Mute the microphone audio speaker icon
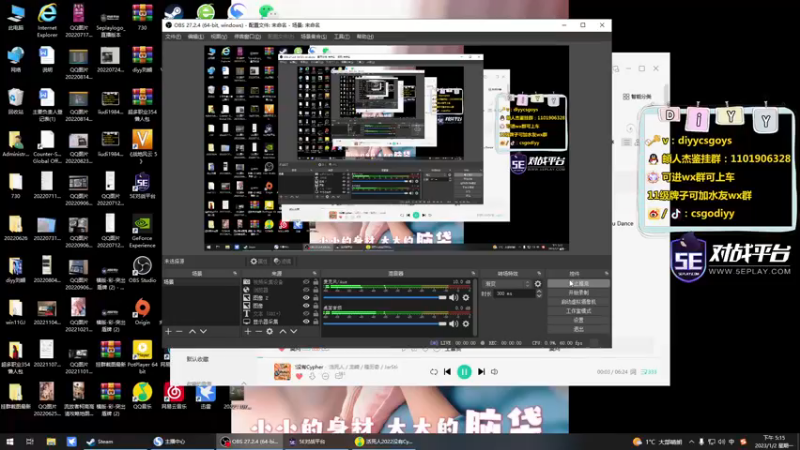Image resolution: width=800 pixels, height=450 pixels. point(454,297)
